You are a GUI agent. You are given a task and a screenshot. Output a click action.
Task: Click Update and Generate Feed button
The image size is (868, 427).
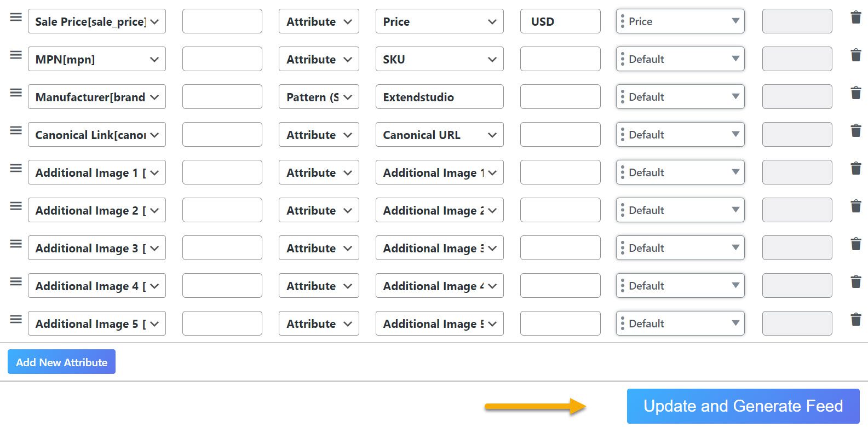click(x=743, y=406)
